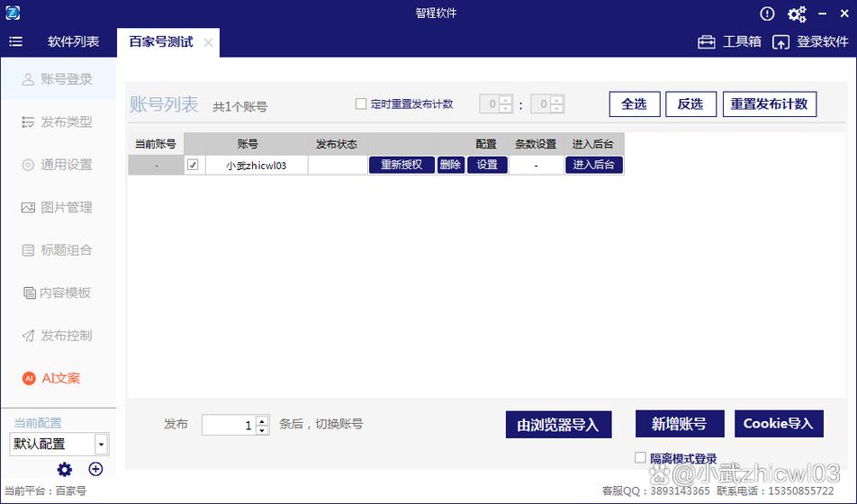The width and height of the screenshot is (857, 504).
Task: Uncheck the 小武zhicwl03 account checkbox
Action: pos(193,165)
